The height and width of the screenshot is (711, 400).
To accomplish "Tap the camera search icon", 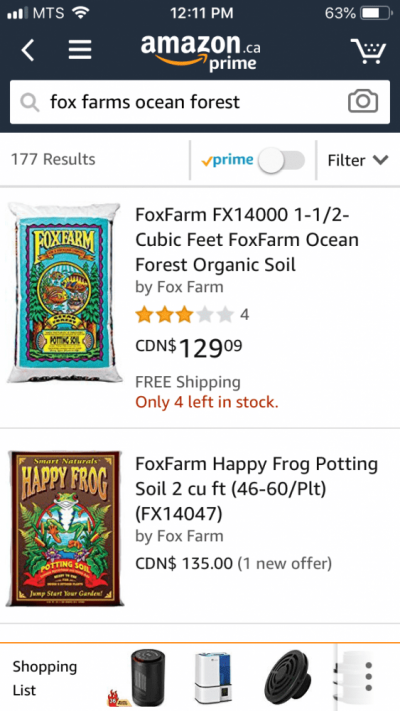I will click(363, 102).
